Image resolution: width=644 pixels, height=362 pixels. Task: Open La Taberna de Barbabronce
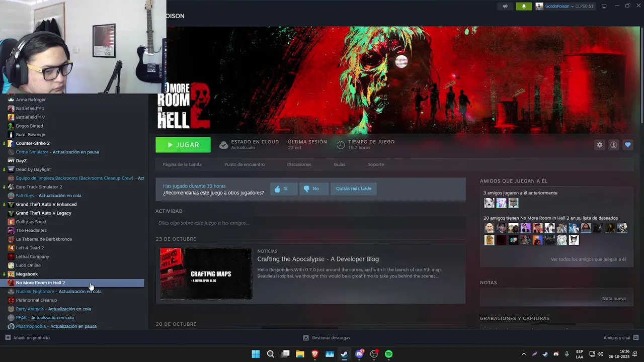coord(44,239)
